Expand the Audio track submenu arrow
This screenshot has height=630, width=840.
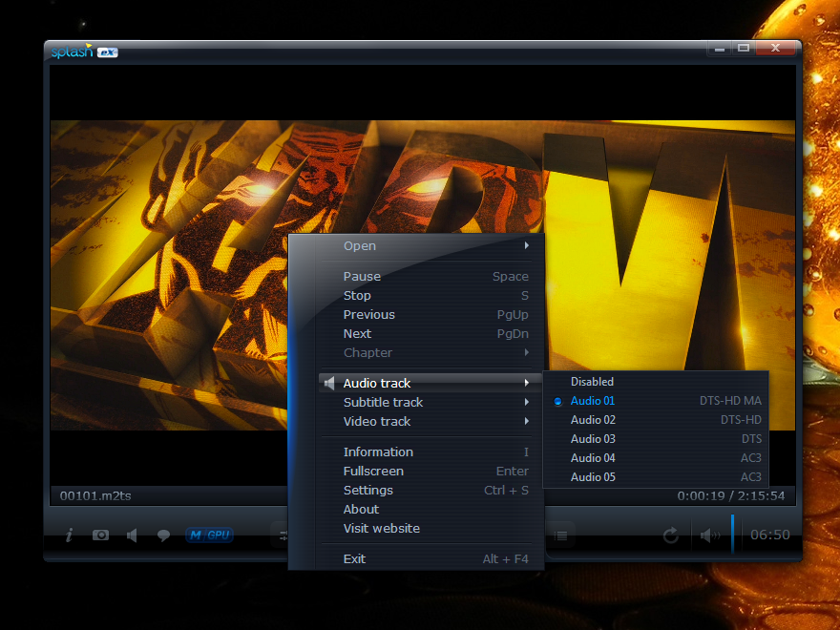pos(527,383)
